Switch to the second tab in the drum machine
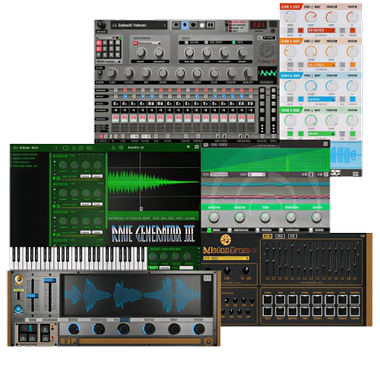 click(280, 236)
